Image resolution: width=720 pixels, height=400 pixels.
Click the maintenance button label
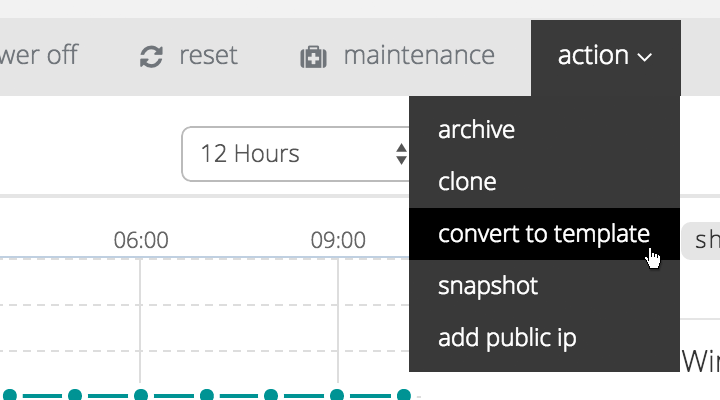click(x=419, y=56)
